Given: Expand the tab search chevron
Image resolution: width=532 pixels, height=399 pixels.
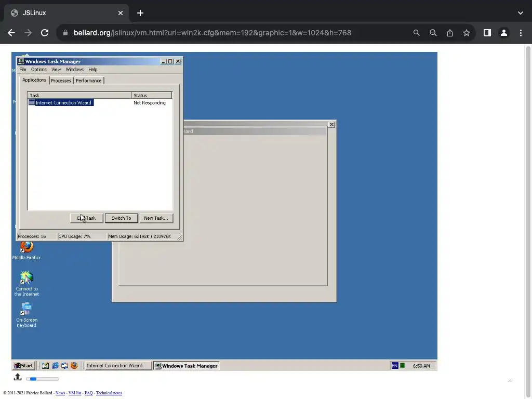Looking at the screenshot, I should (x=521, y=13).
